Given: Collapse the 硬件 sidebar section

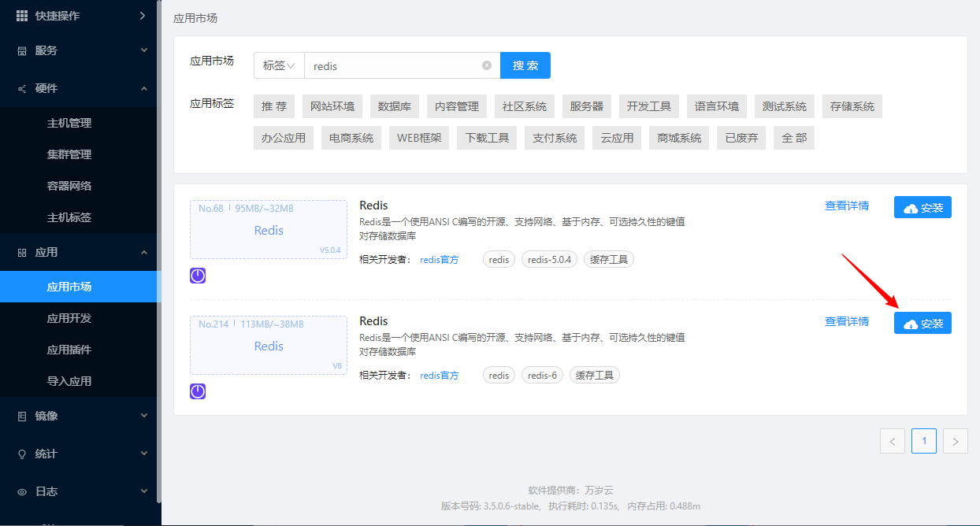Looking at the screenshot, I should point(143,88).
